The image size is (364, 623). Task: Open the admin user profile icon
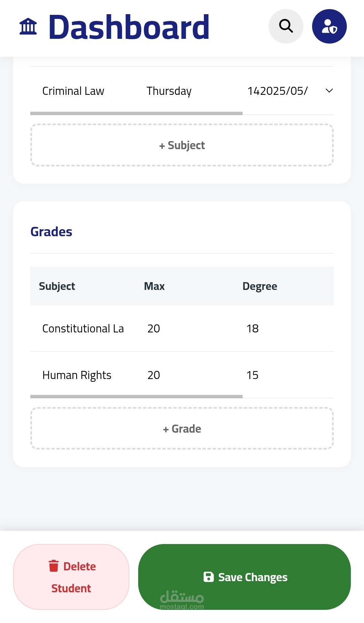click(x=329, y=26)
